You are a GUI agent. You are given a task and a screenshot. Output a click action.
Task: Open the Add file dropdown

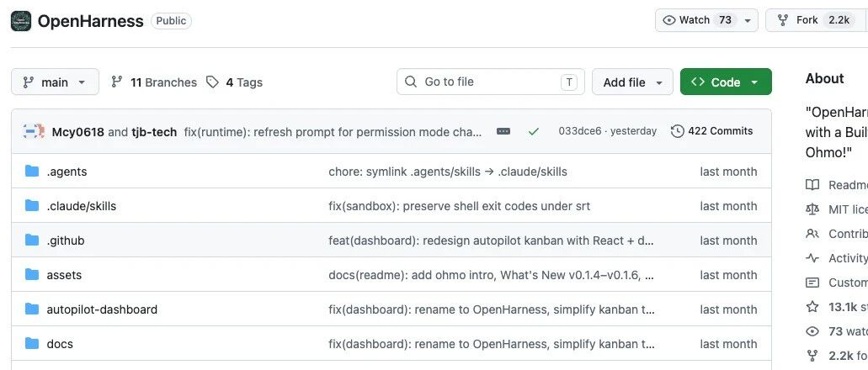632,82
